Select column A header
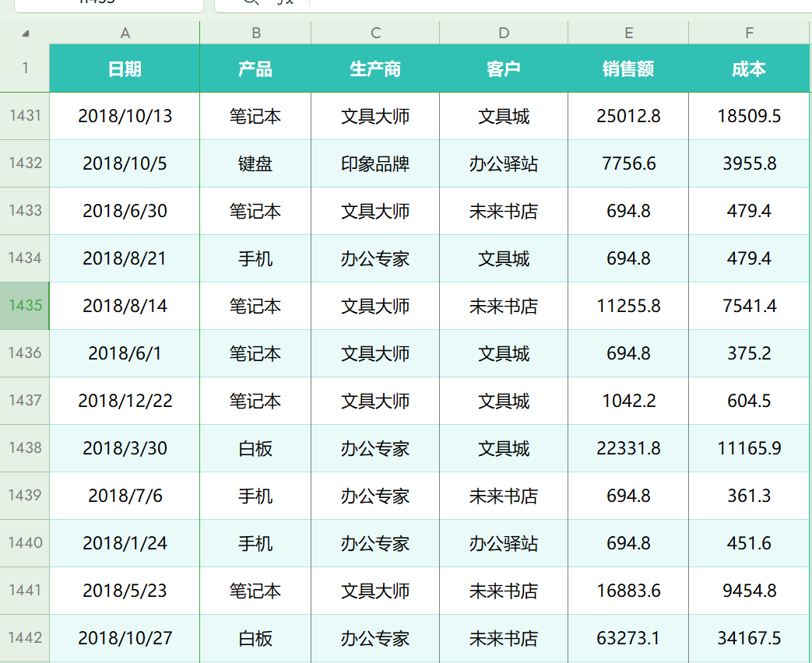This screenshot has width=812, height=663. 125,33
